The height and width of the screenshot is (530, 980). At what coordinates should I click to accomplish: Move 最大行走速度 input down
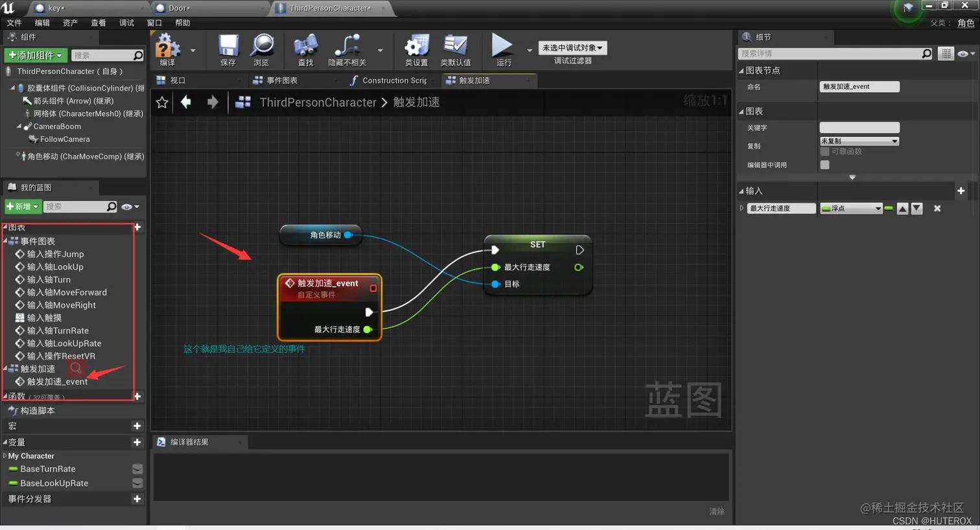pos(916,209)
